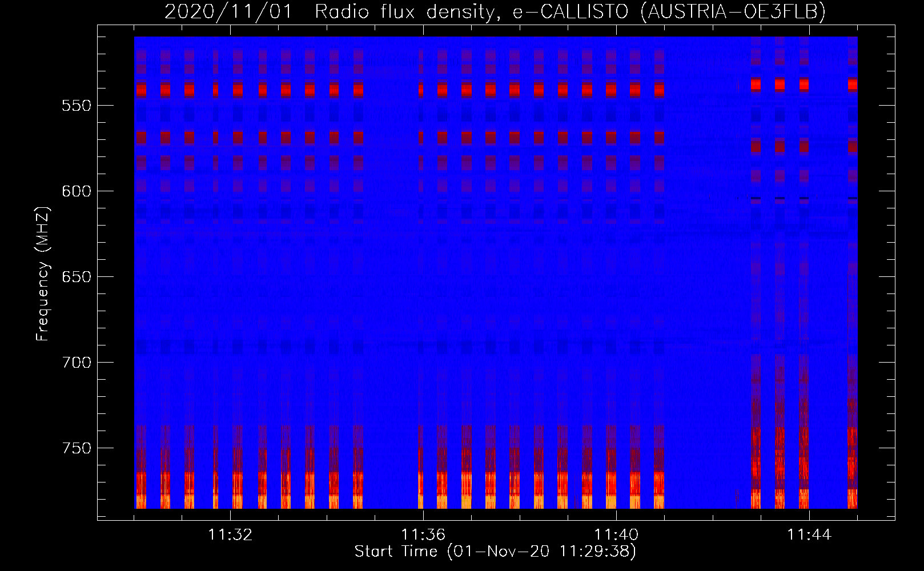Click the 550 frequency tick label
Viewport: 924px width, 571px height.
(x=77, y=106)
